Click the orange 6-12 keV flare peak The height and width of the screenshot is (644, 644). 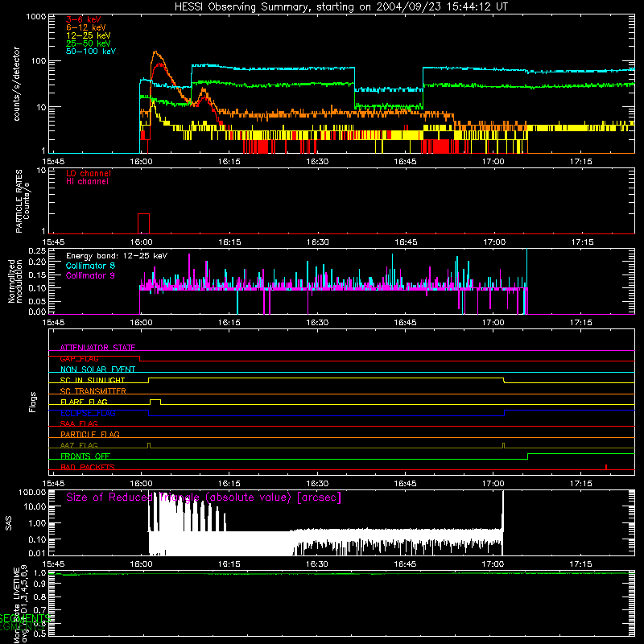[155, 52]
